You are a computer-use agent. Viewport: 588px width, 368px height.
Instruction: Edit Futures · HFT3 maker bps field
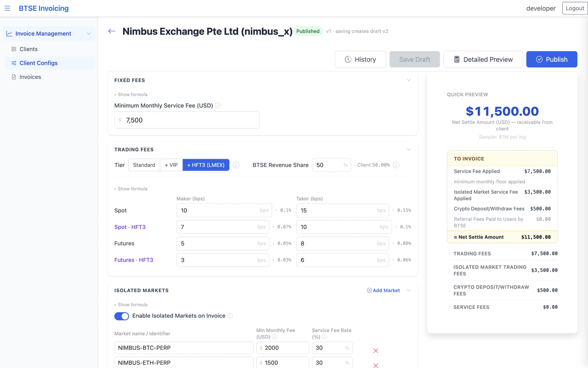[223, 260]
